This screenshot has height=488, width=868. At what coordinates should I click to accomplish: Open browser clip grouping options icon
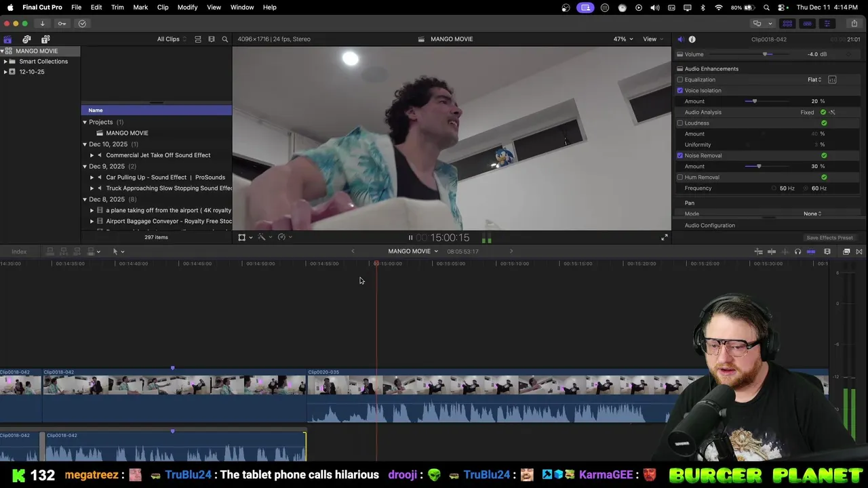212,39
